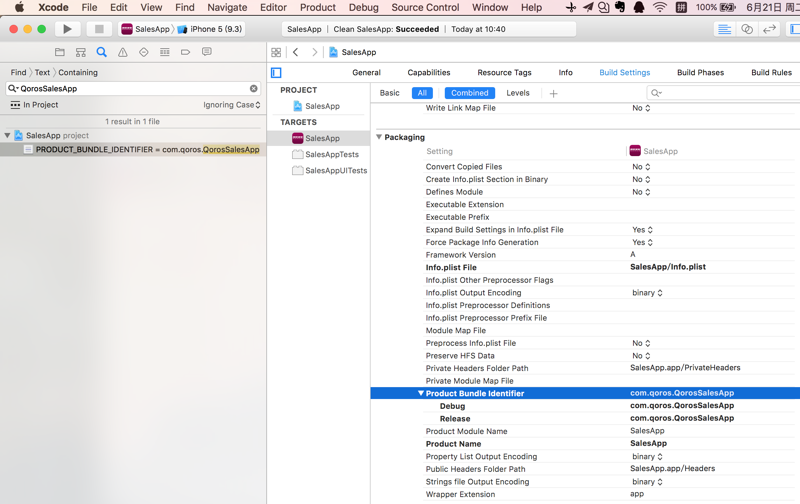This screenshot has width=800, height=504.
Task: Open the Report navigator speech bubble icon
Action: [x=207, y=52]
